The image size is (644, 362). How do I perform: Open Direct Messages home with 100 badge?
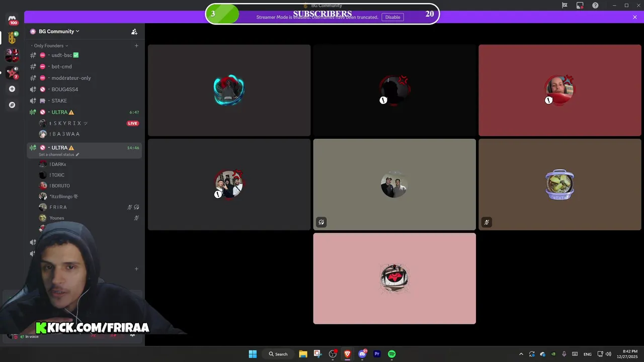tap(12, 20)
